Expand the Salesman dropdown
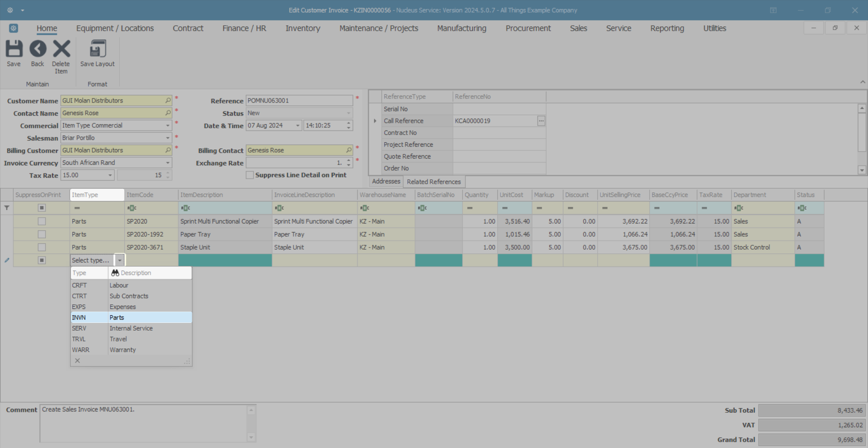 [x=167, y=138]
